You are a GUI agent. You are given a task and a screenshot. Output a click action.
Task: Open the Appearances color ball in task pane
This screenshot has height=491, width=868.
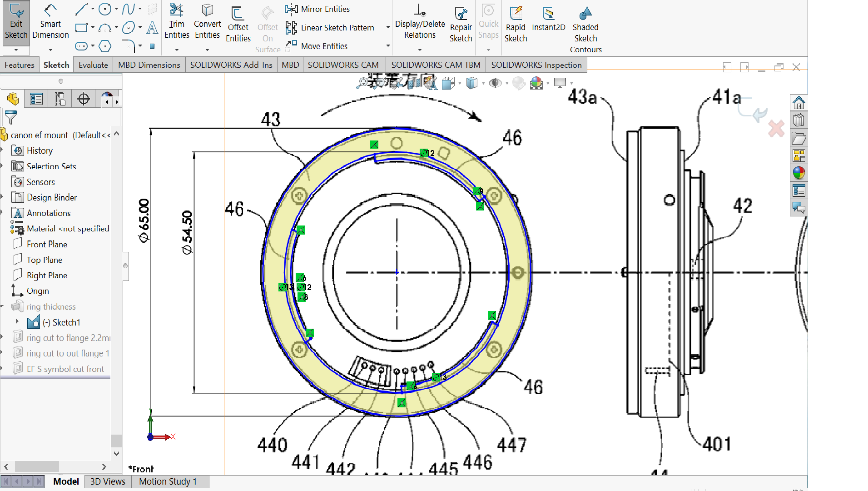click(x=799, y=173)
